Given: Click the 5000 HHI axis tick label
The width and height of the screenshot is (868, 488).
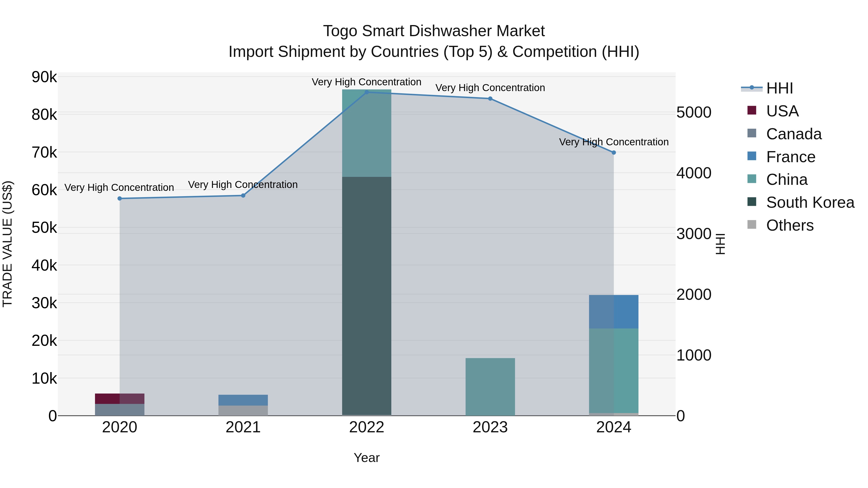Looking at the screenshot, I should [x=694, y=113].
